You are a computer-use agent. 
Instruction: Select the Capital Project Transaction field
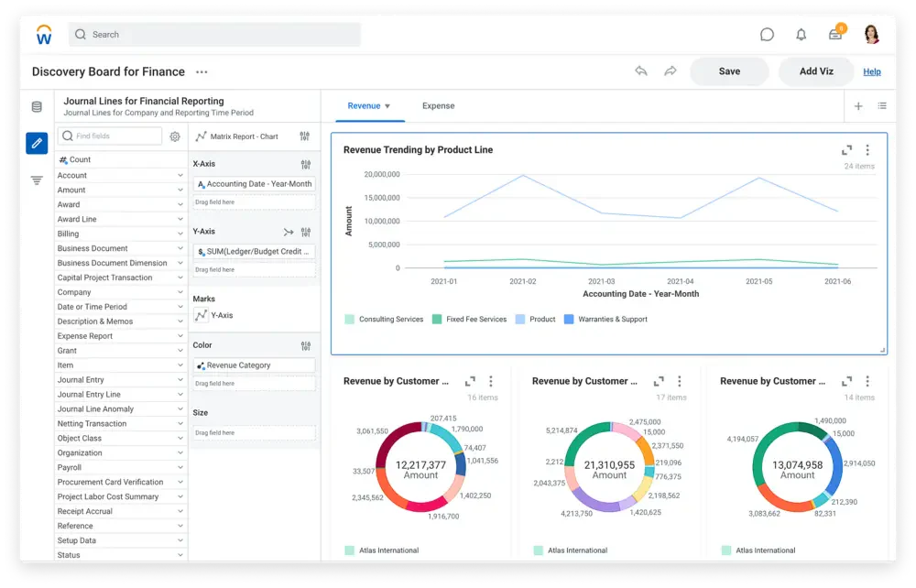tap(104, 278)
